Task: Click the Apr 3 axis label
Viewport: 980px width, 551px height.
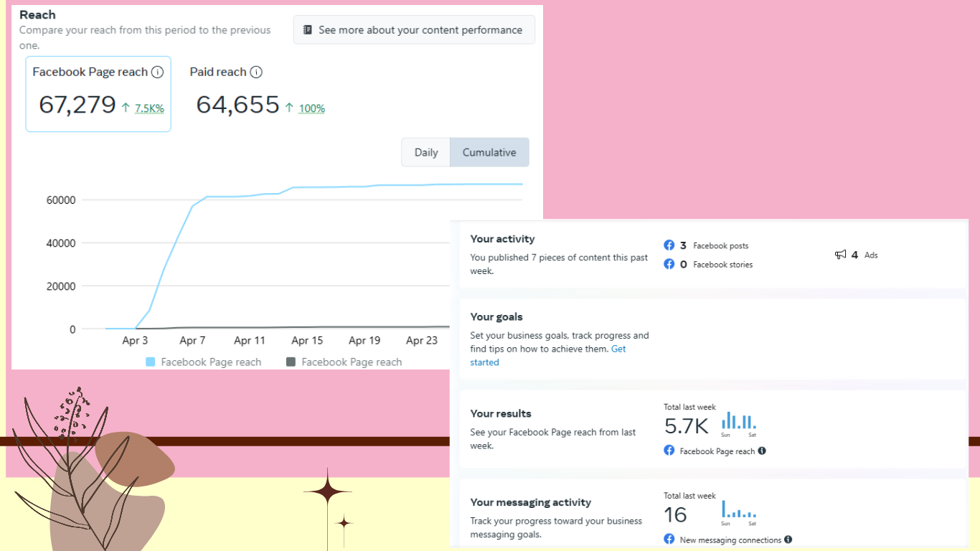Action: click(x=135, y=341)
